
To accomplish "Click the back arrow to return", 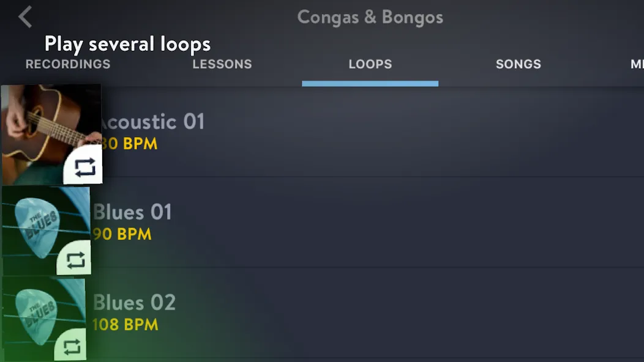I will click(x=26, y=17).
